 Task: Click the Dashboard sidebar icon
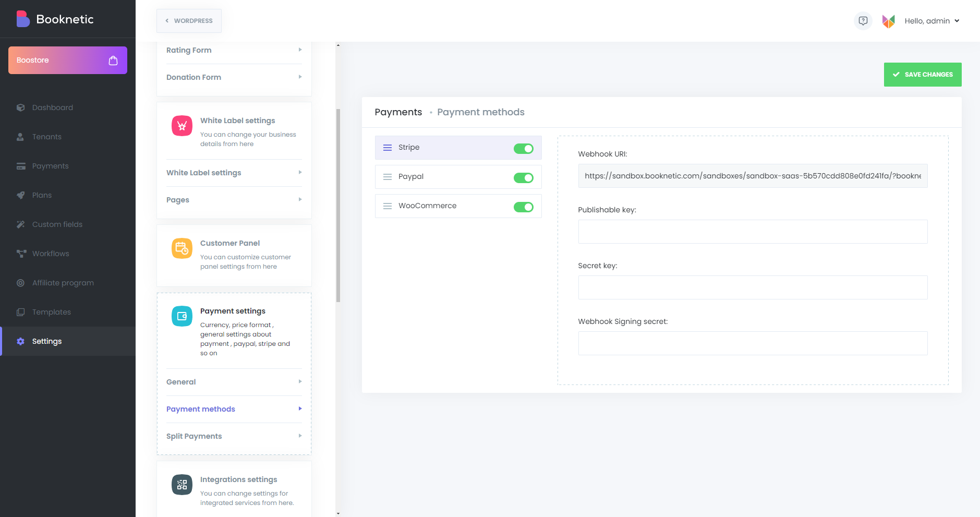pos(21,107)
